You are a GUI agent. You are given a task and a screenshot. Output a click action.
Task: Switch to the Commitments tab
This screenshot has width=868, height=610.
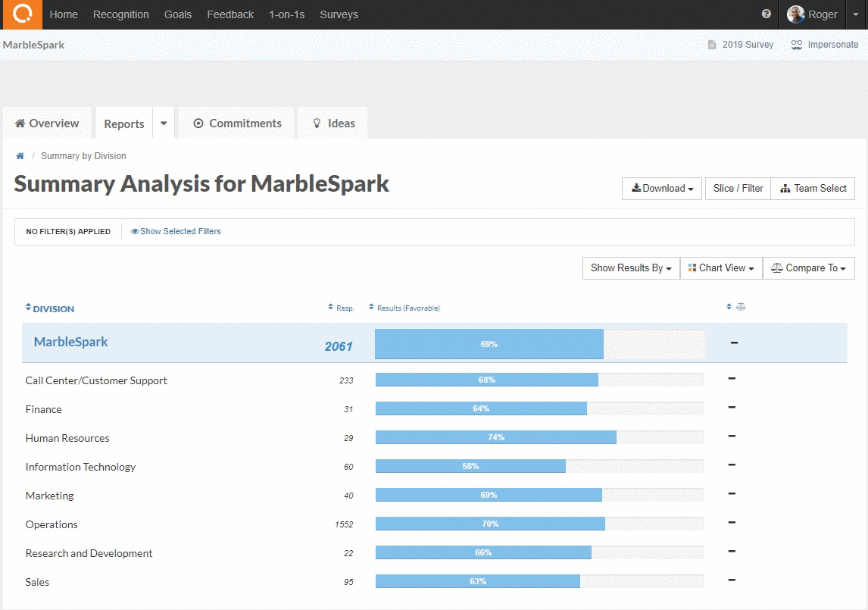(x=237, y=123)
